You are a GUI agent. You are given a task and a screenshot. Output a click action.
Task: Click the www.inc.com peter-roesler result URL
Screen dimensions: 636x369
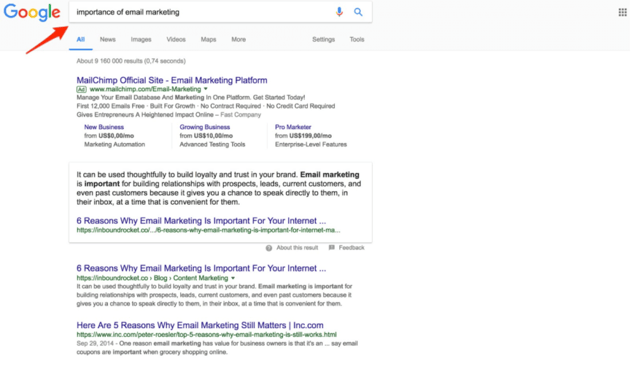pos(206,335)
